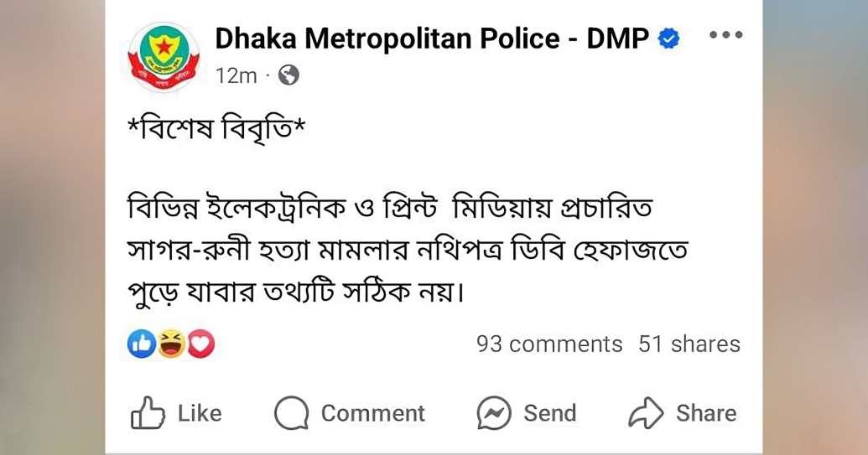Screen dimensions: 868x455
Task: View the 51 shares list
Action: 689,344
